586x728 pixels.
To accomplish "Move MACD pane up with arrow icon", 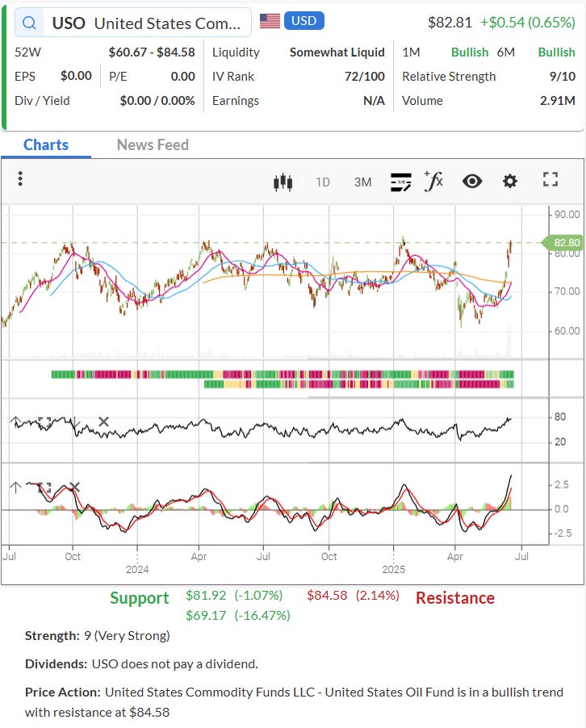I will click(16, 487).
